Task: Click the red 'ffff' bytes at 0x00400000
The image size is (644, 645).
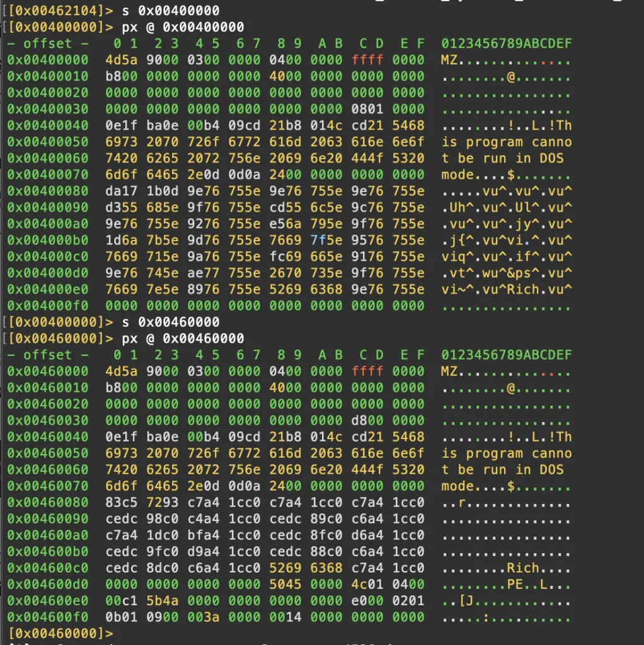Action: (367, 60)
